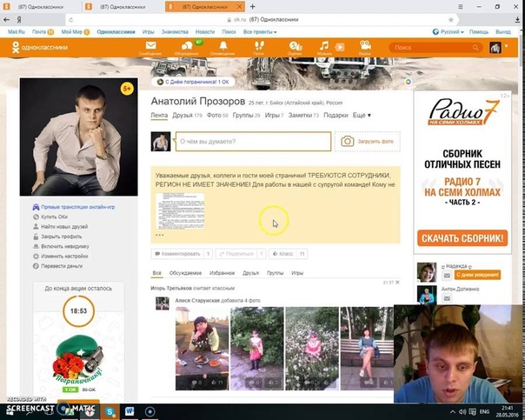525x420 pixels.
Task: Open the Группы 29 tab
Action: pos(246,115)
